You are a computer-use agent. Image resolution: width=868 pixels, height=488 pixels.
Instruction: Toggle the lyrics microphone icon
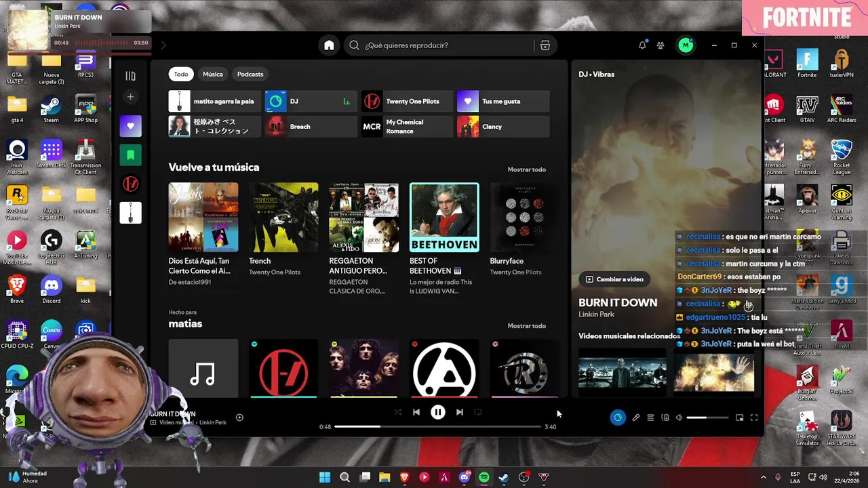(x=636, y=418)
